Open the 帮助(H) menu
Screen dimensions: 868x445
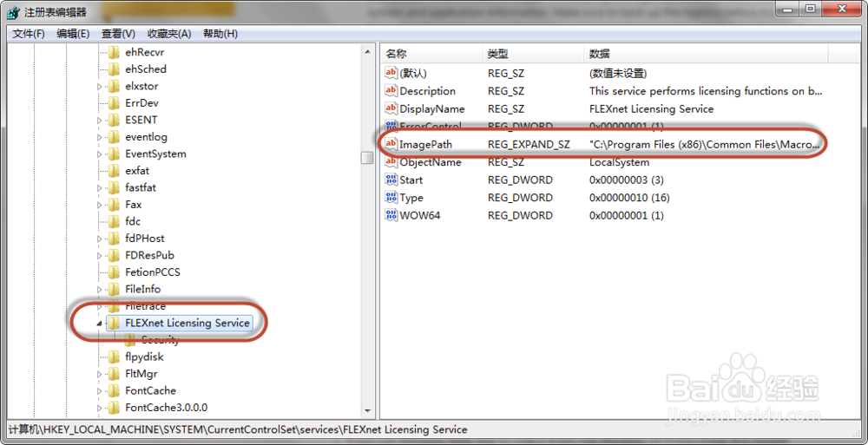pyautogui.click(x=220, y=34)
